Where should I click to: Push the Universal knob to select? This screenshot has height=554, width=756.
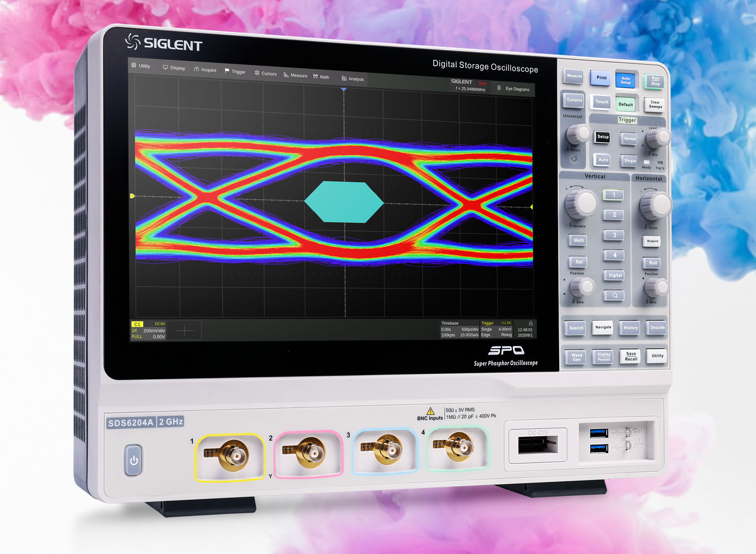pos(577,134)
